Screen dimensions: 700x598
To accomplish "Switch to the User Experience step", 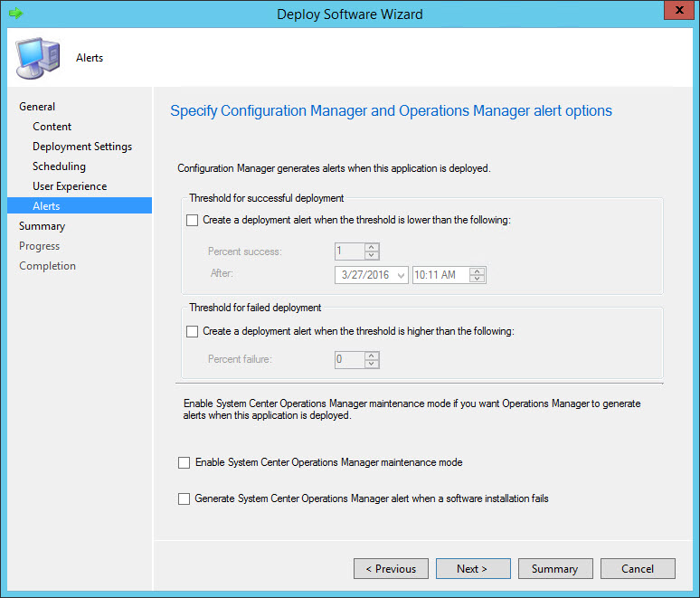I will point(70,186).
